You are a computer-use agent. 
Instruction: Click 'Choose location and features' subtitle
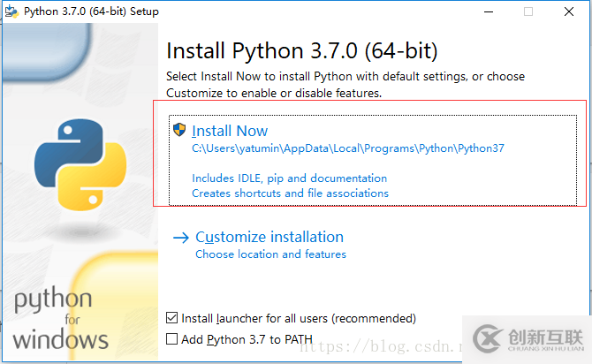[270, 254]
